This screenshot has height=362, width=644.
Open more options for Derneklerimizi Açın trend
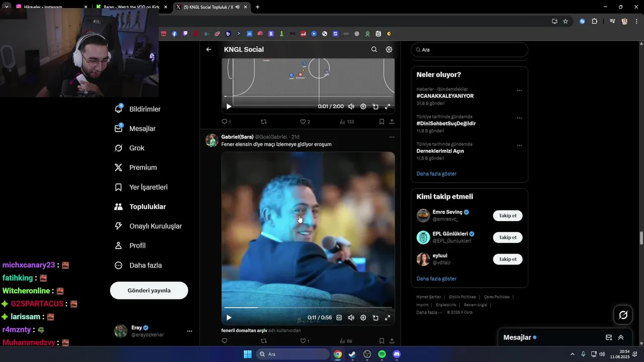point(519,145)
